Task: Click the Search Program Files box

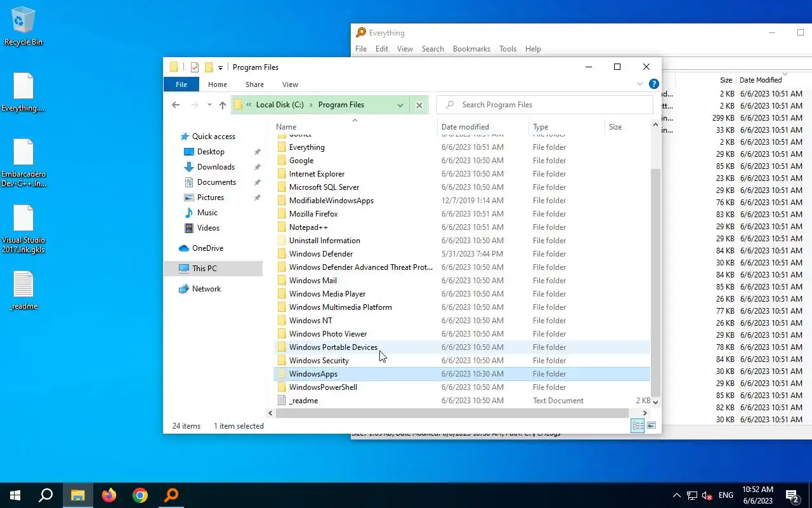Action: [546, 105]
